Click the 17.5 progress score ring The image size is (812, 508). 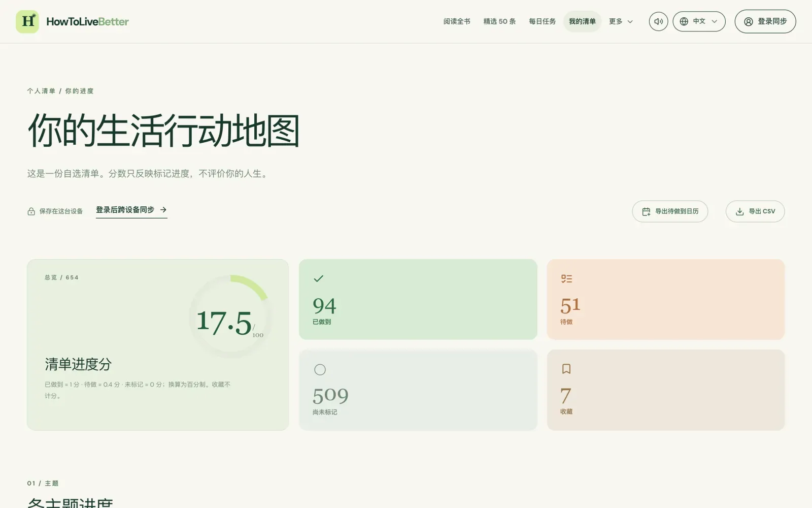[x=230, y=317]
